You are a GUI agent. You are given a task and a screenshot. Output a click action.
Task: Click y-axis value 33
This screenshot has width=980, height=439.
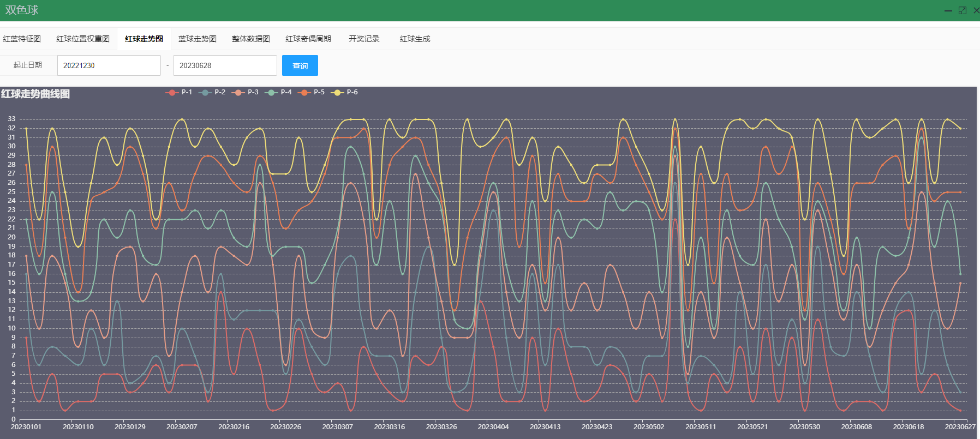click(11, 119)
